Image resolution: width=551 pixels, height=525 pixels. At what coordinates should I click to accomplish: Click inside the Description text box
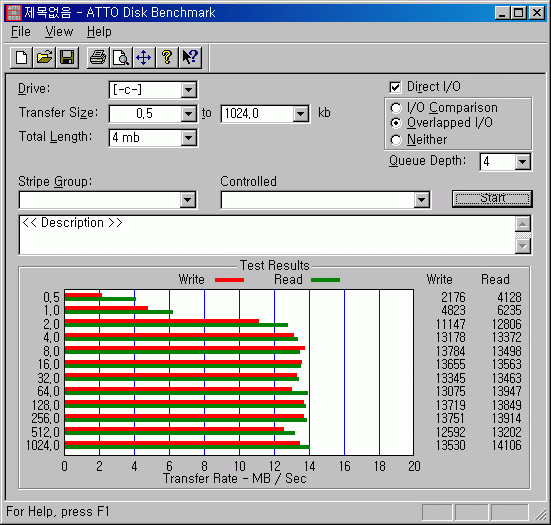(267, 235)
